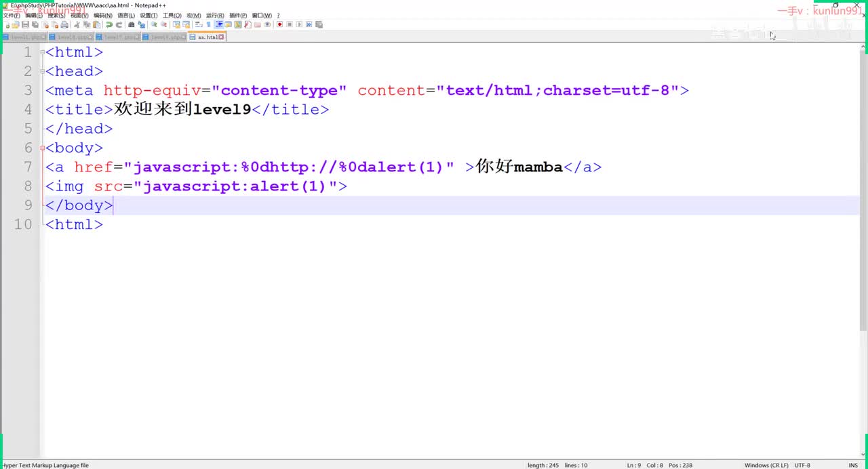Start macro recording with the red record icon
868x469 pixels.
279,24
